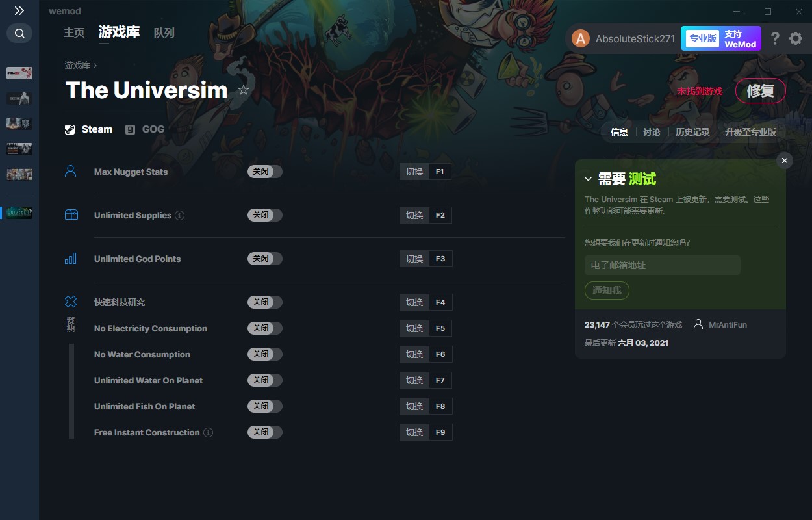This screenshot has height=520, width=812.
Task: Click the 修复 button
Action: click(761, 91)
